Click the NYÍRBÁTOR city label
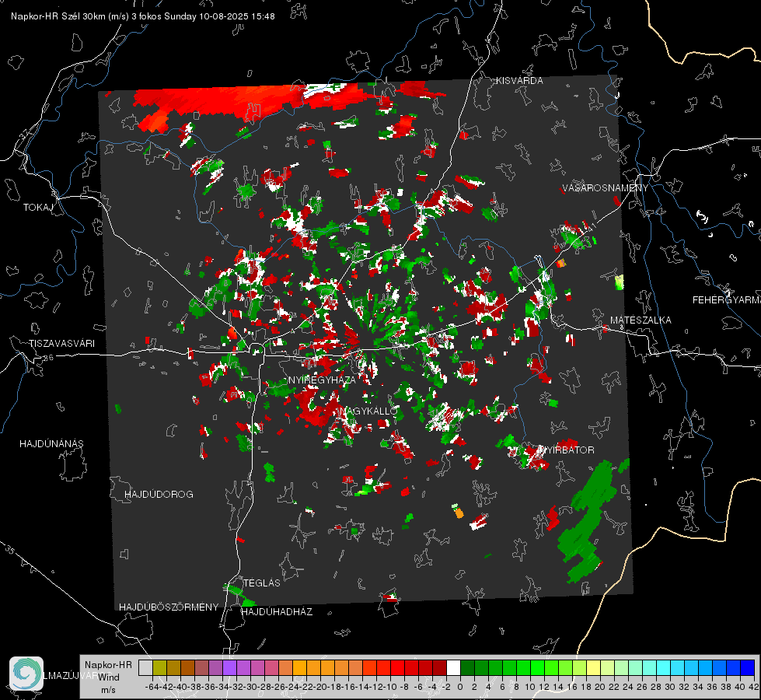Screen dimensions: 761x700 (x=566, y=450)
